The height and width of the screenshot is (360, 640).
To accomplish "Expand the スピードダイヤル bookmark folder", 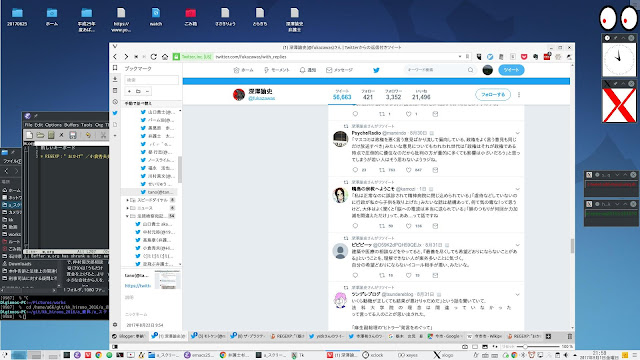I will coord(128,200).
